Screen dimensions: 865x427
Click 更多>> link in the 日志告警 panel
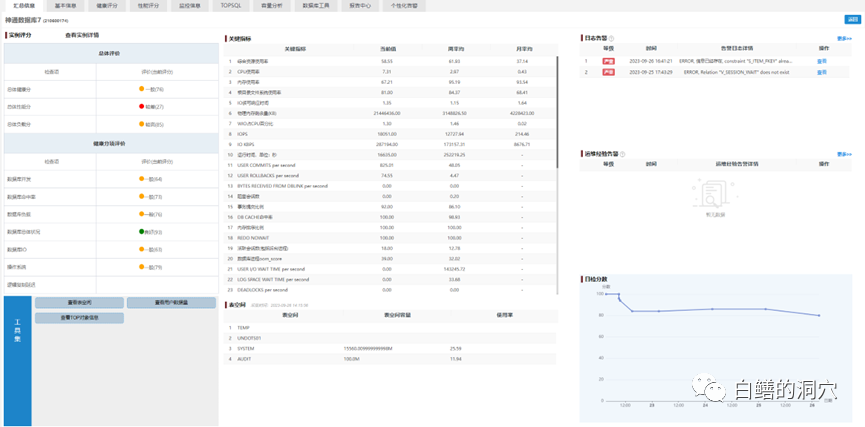coord(844,38)
